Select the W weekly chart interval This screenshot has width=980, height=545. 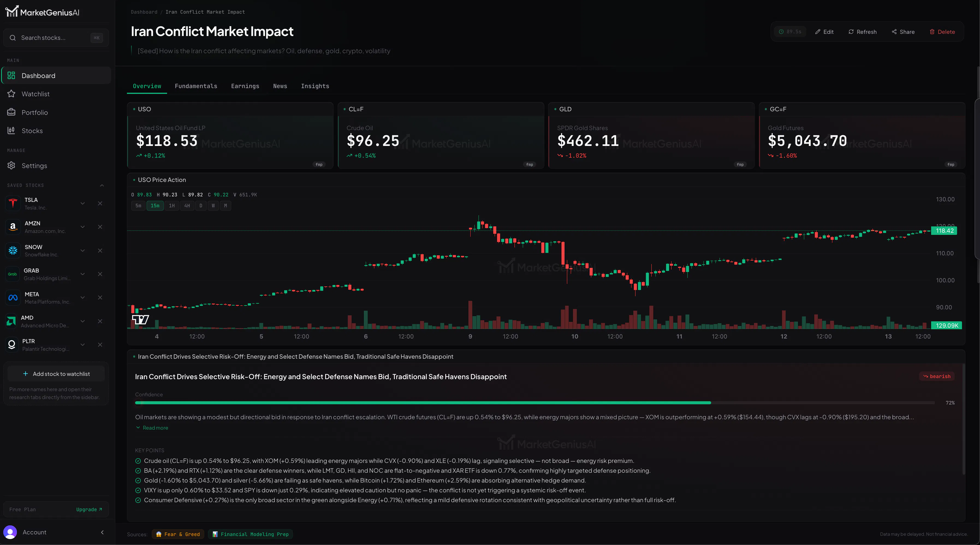213,206
